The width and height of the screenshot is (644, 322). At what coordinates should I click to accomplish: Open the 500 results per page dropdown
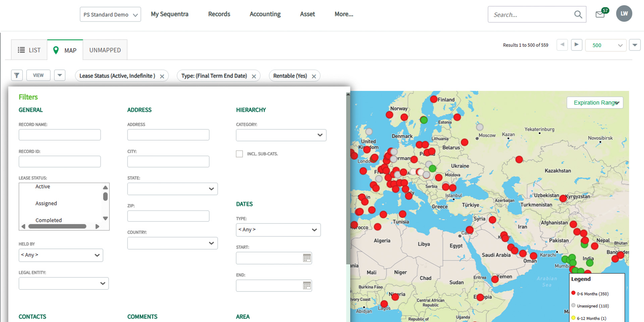(606, 45)
